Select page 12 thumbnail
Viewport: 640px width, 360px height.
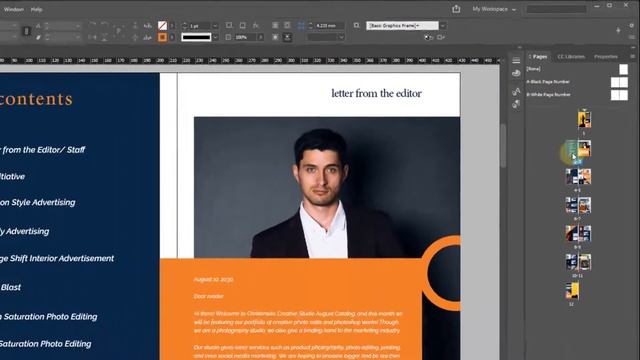pyautogui.click(x=572, y=291)
